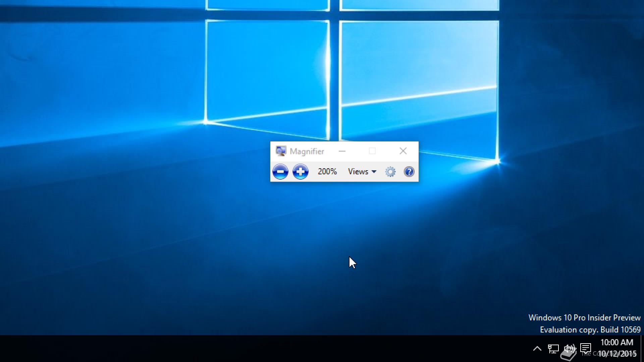Click the 200% zoom level text
644x362 pixels.
pyautogui.click(x=327, y=172)
